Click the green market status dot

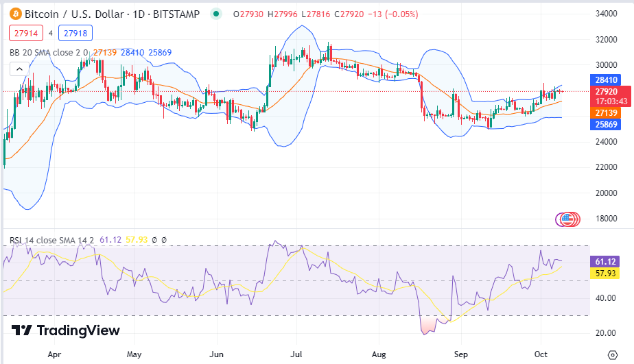click(216, 14)
